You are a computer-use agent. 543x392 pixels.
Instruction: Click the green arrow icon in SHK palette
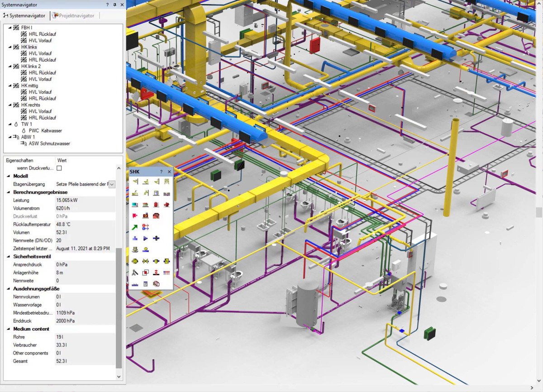[x=135, y=227]
